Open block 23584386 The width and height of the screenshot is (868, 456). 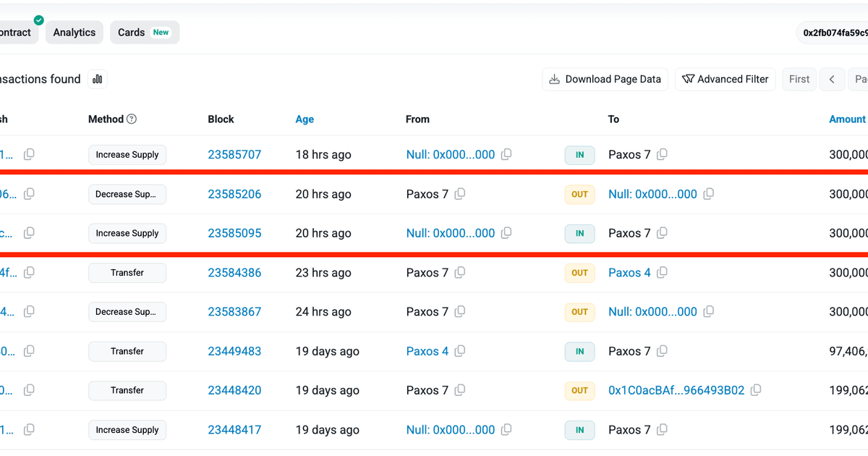234,273
